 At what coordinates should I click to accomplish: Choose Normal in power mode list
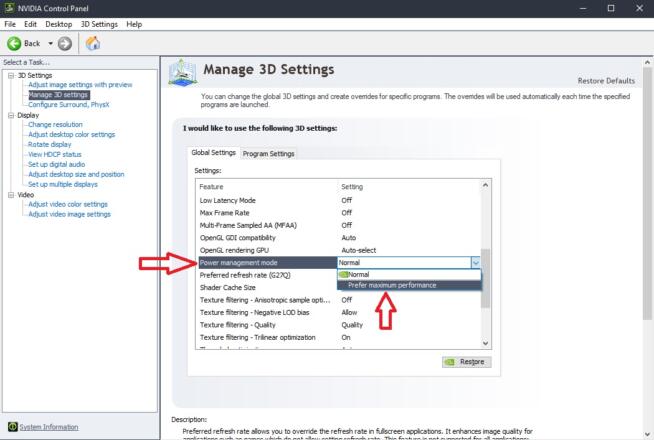(x=409, y=274)
